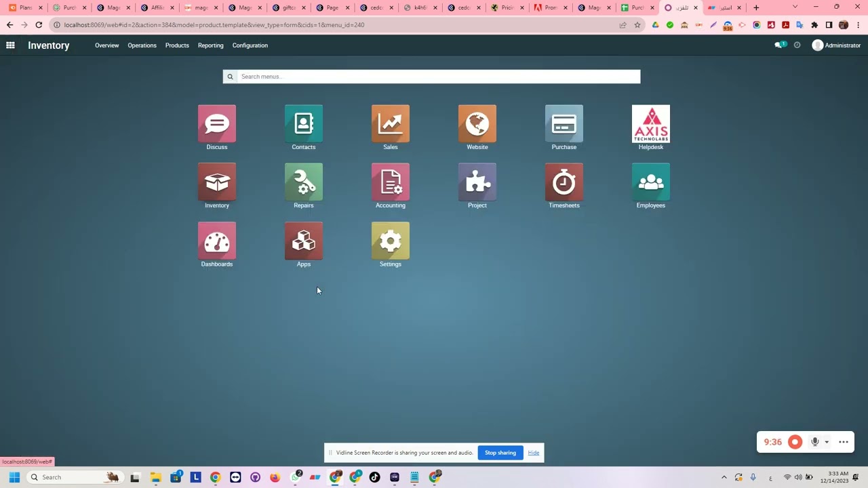Click the Search menus field
This screenshot has width=868, height=488.
point(438,77)
